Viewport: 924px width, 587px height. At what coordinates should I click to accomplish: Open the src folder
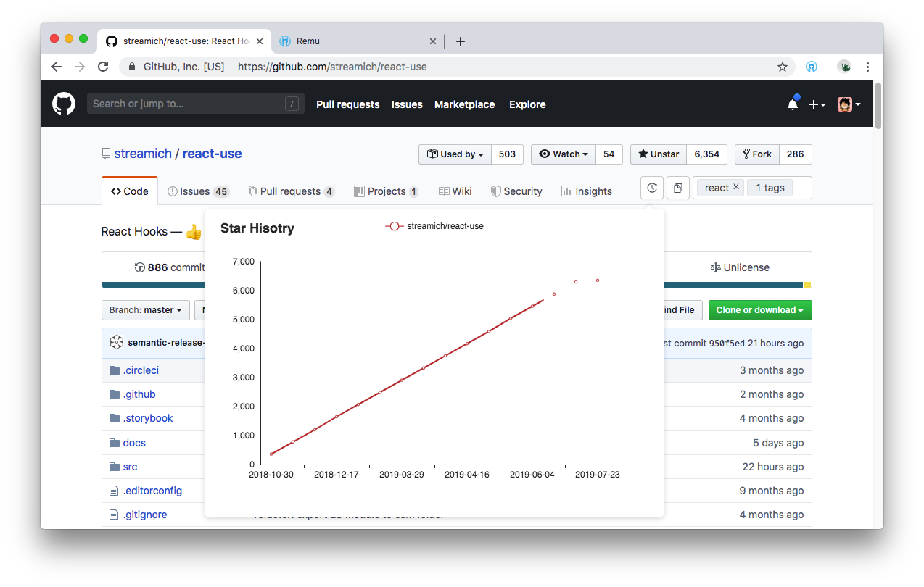[x=130, y=467]
